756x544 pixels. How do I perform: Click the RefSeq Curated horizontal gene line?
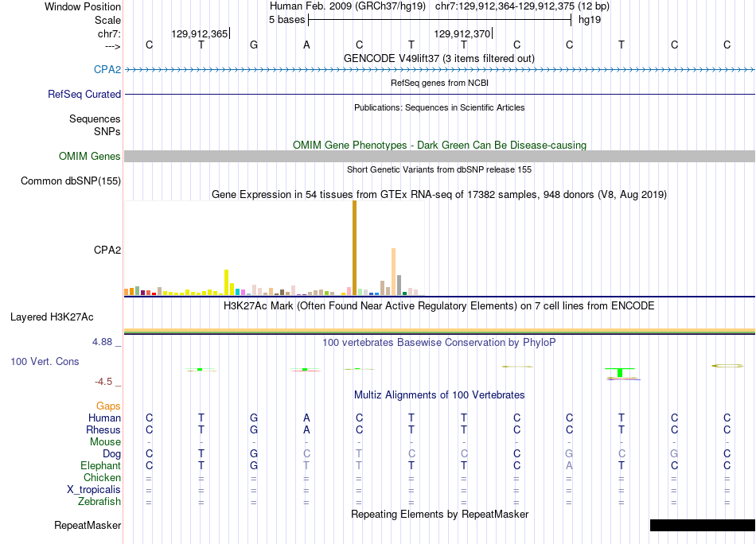(x=440, y=94)
